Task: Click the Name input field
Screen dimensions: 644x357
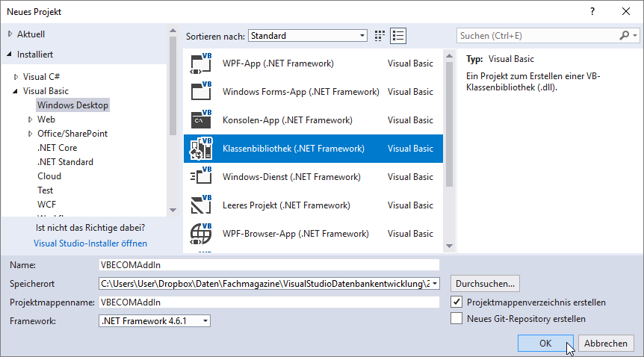Action: click(x=269, y=265)
